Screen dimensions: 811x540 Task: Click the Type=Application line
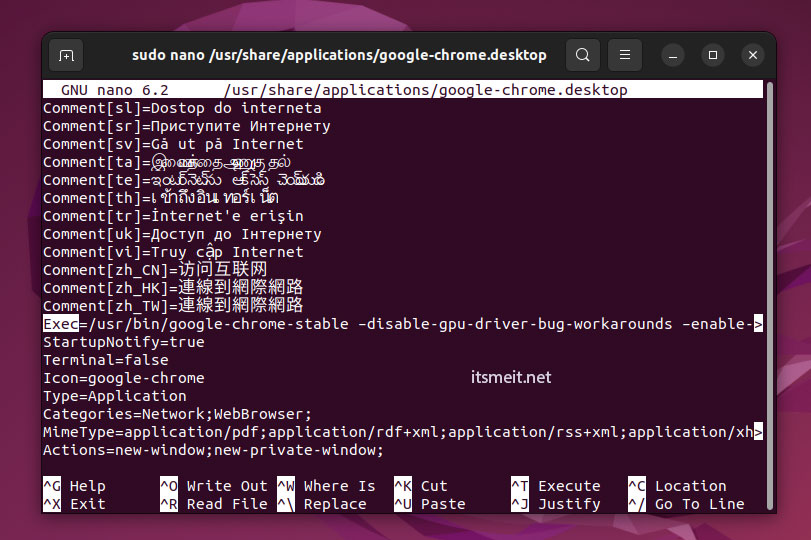pyautogui.click(x=114, y=396)
